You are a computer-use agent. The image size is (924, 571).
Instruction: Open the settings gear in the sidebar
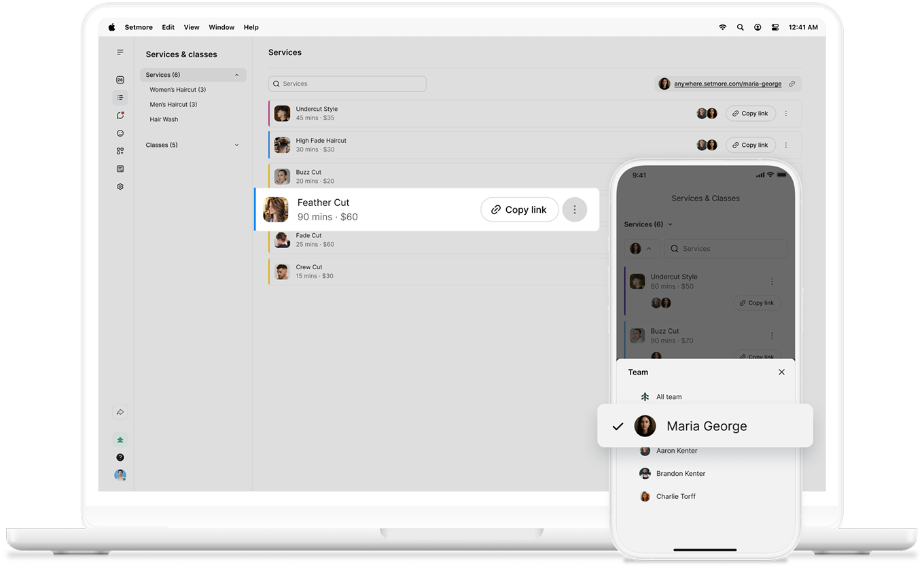120,186
